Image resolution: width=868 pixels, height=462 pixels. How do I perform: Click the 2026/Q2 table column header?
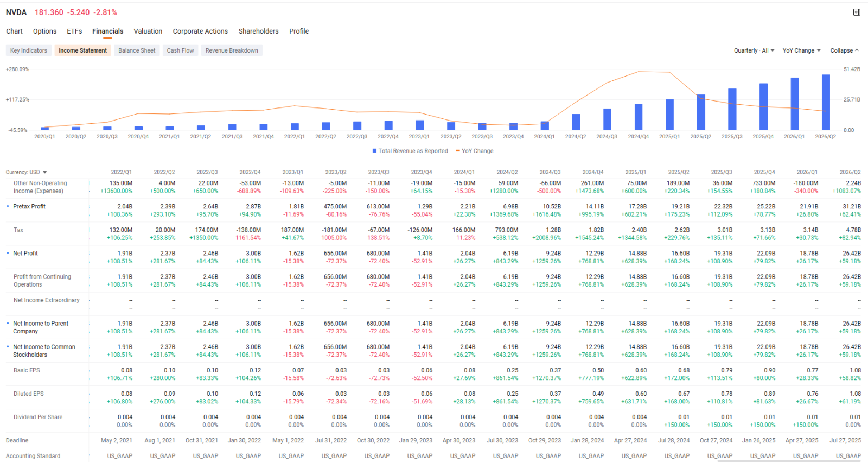click(850, 172)
